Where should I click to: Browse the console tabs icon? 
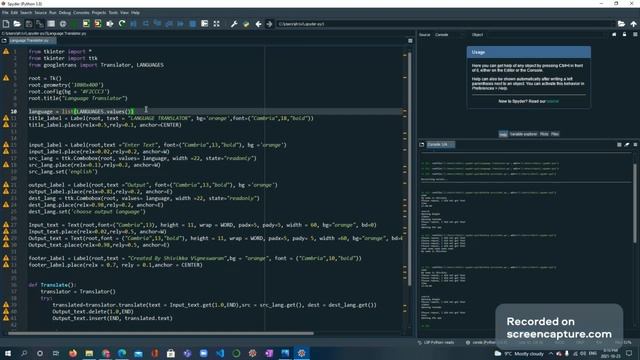tap(422, 144)
